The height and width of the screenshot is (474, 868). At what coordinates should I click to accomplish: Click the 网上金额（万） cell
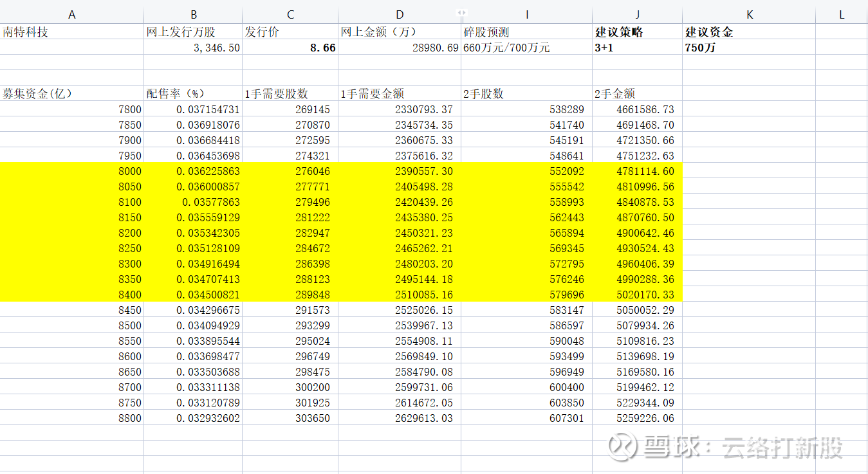(x=400, y=32)
